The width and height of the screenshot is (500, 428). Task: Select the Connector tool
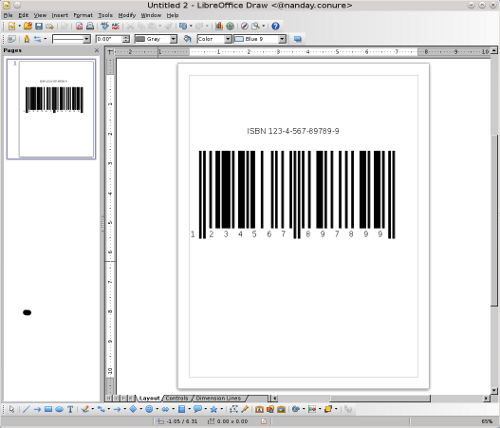(x=101, y=409)
